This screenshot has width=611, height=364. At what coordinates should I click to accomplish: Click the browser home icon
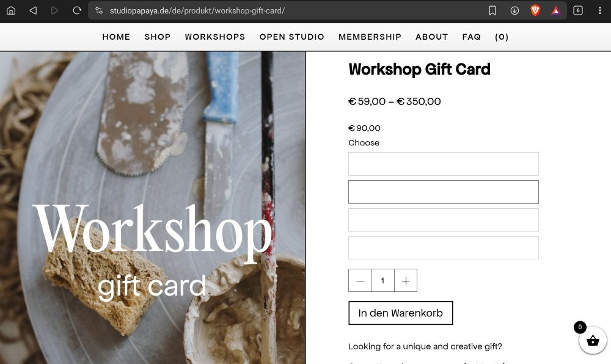point(11,10)
